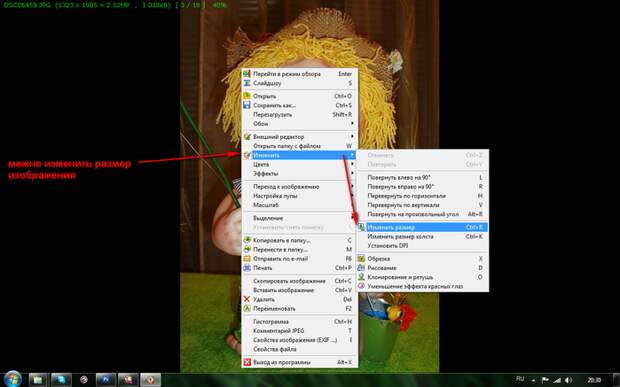This screenshot has width=620, height=387.
Task: Click the volume speaker tray icon
Action: click(569, 380)
